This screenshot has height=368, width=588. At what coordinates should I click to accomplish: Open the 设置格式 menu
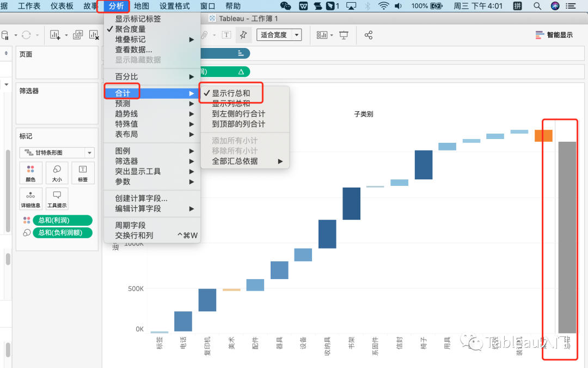[174, 6]
